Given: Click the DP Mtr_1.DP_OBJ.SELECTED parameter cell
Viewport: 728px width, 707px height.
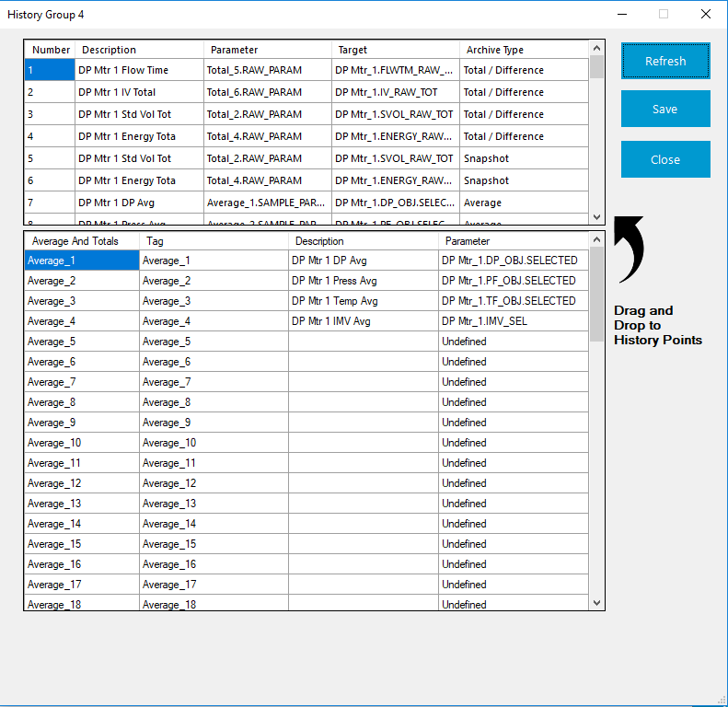Looking at the screenshot, I should pos(514,261).
